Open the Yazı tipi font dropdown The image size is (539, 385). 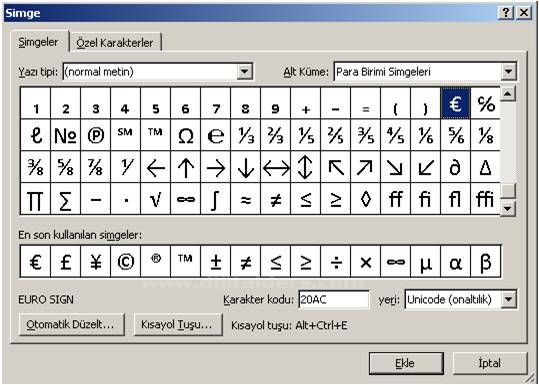244,72
